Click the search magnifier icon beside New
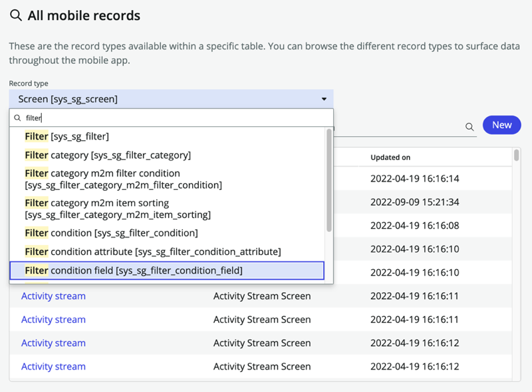Viewport: 532px width, 392px height. click(469, 127)
